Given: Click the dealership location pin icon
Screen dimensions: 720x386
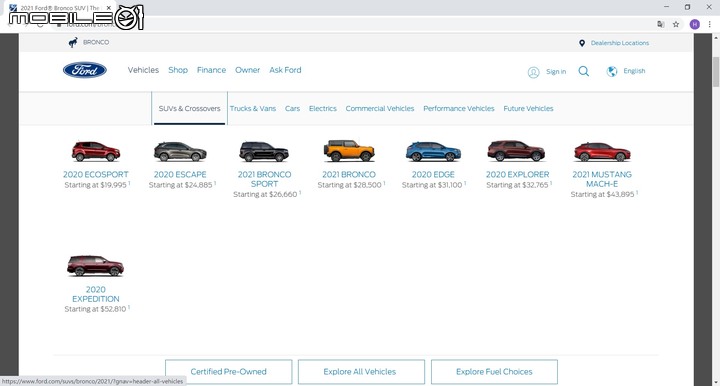Looking at the screenshot, I should click(582, 43).
